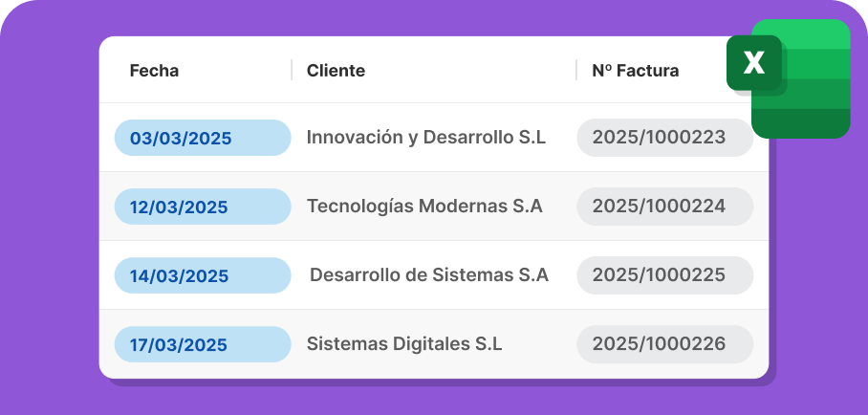Open client Desarrollo de Sistemas S.A

click(429, 274)
